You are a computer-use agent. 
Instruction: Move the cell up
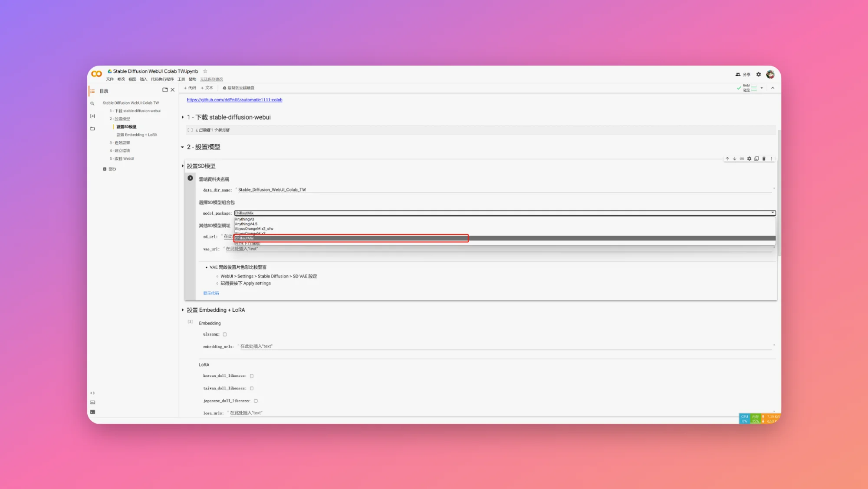coord(727,159)
